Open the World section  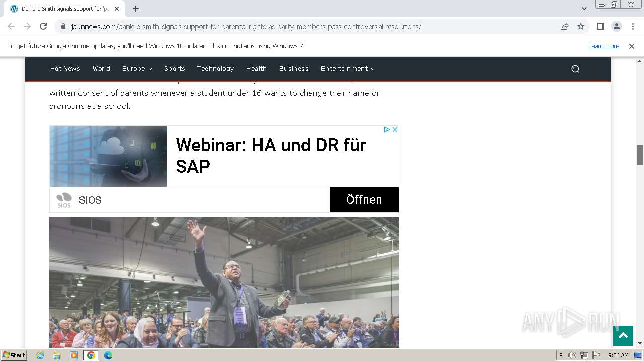[x=101, y=69]
